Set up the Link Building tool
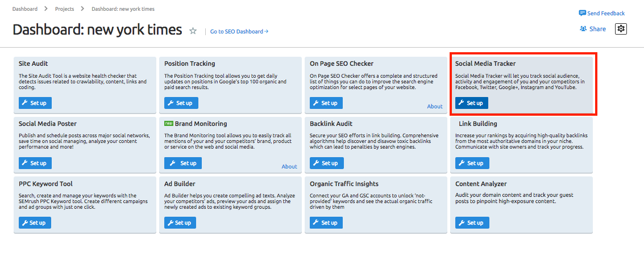Image resolution: width=644 pixels, height=257 pixels. (472, 163)
